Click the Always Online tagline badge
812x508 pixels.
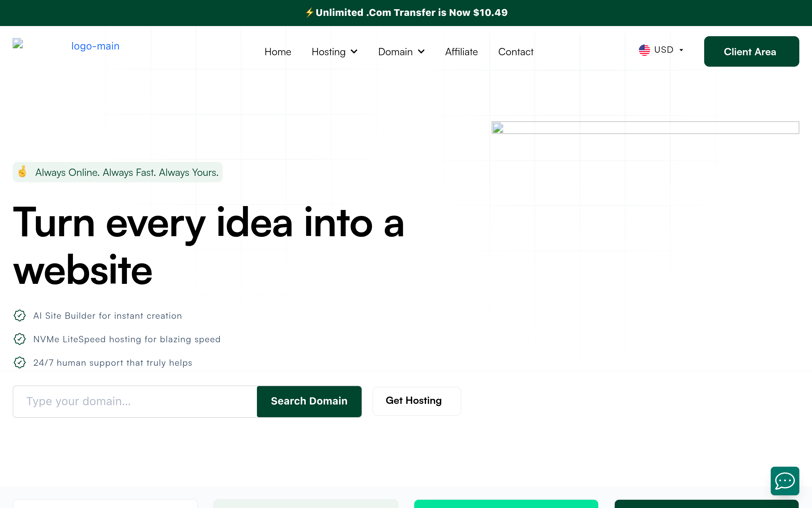click(117, 172)
